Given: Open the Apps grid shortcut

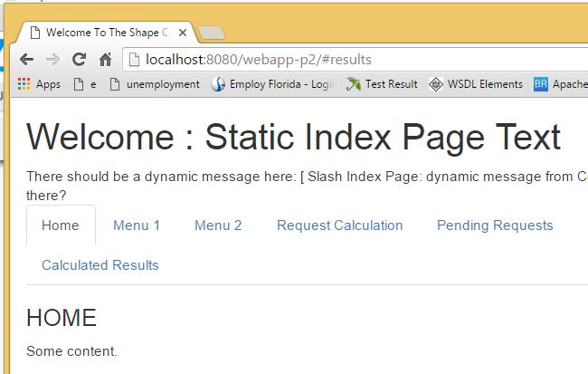Looking at the screenshot, I should pos(40,84).
